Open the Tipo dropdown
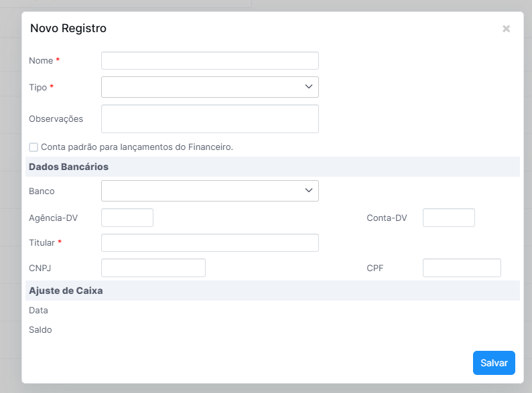 click(x=209, y=87)
